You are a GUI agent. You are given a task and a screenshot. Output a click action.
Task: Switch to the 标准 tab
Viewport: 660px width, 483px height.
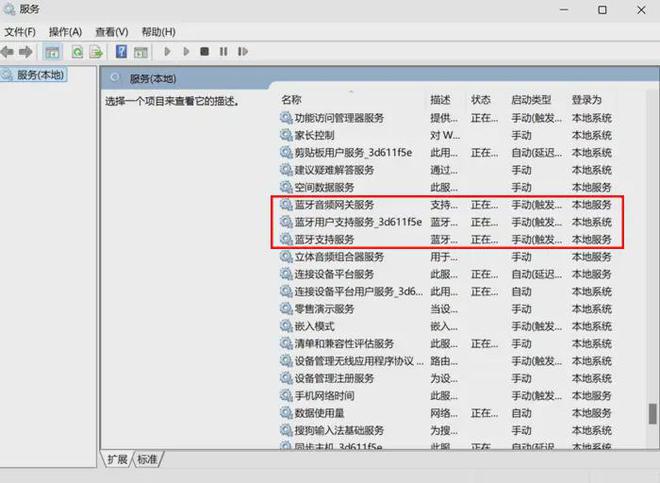148,459
